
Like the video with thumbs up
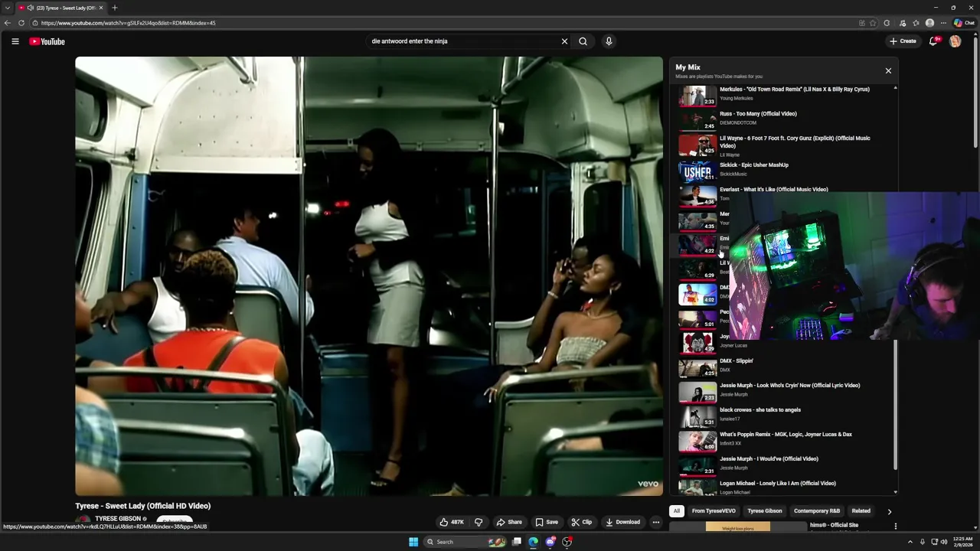[452, 522]
